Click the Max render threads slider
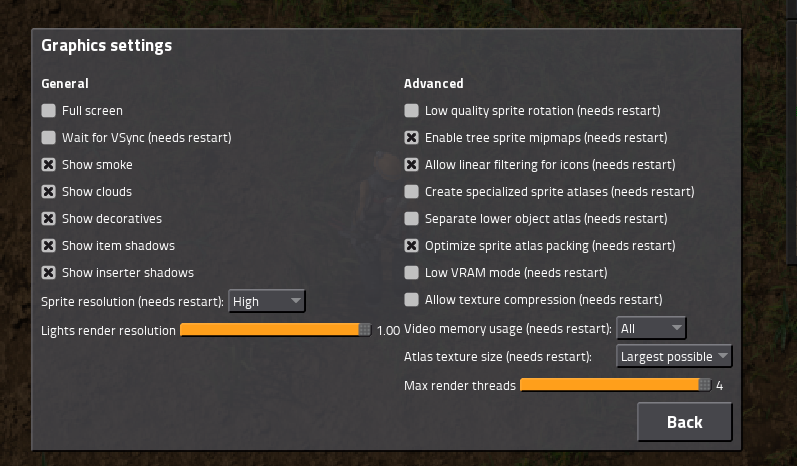The height and width of the screenshot is (466, 797). pos(615,386)
